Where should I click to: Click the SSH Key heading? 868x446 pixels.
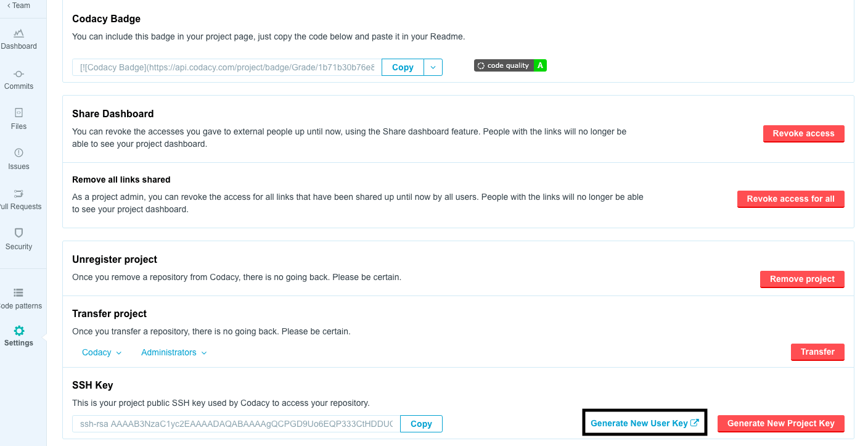pos(92,385)
